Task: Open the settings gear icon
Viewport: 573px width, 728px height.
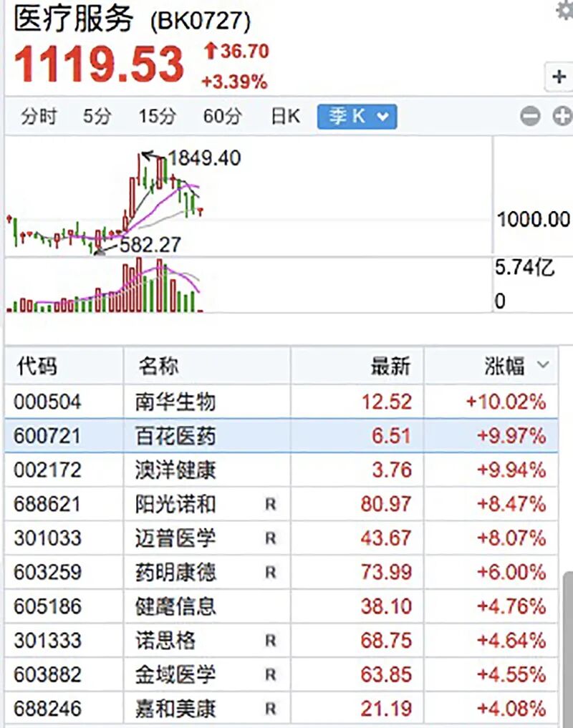Action: tap(564, 10)
